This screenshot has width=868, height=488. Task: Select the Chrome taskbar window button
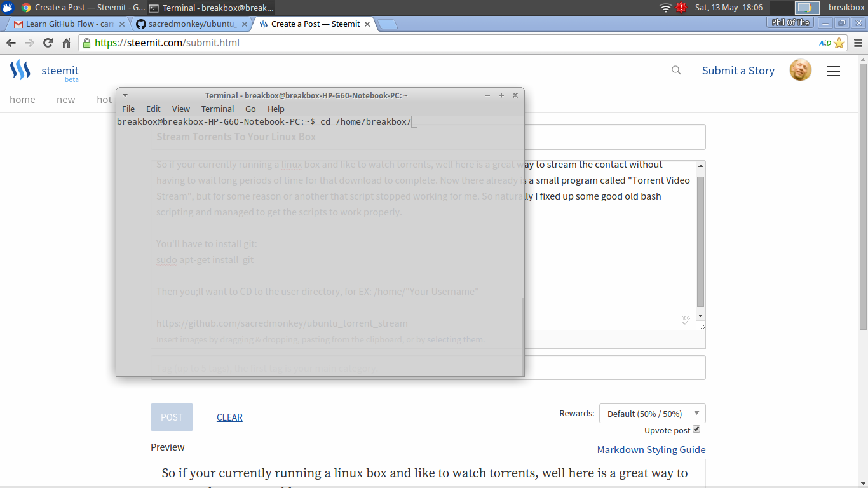pos(83,8)
